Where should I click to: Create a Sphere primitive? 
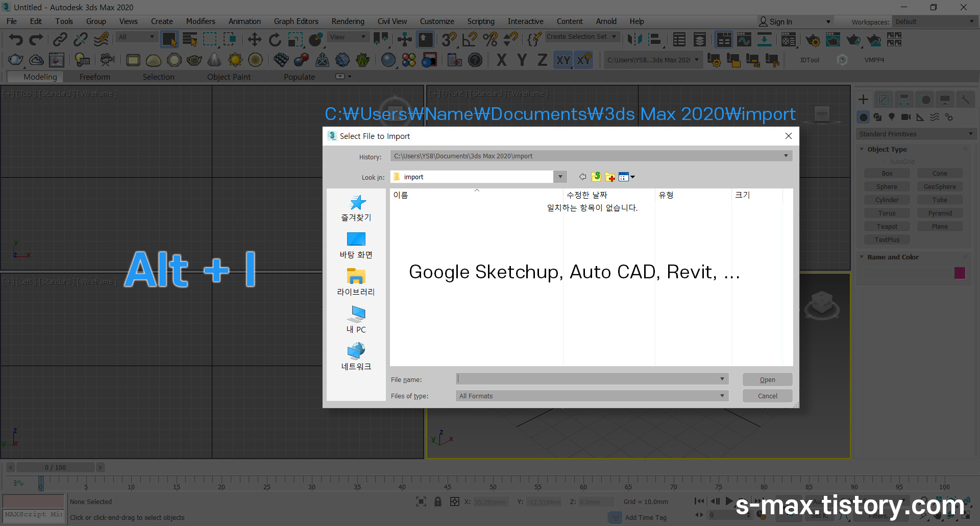887,187
